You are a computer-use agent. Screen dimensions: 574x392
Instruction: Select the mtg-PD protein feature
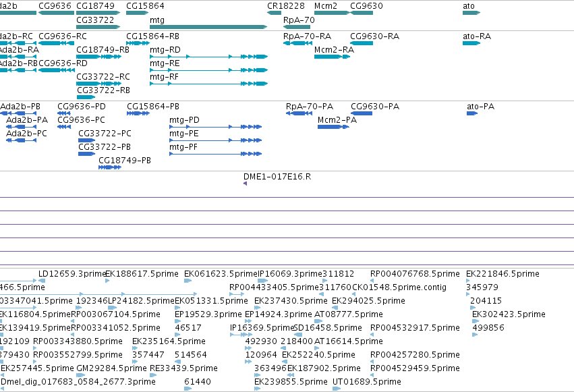(x=216, y=127)
